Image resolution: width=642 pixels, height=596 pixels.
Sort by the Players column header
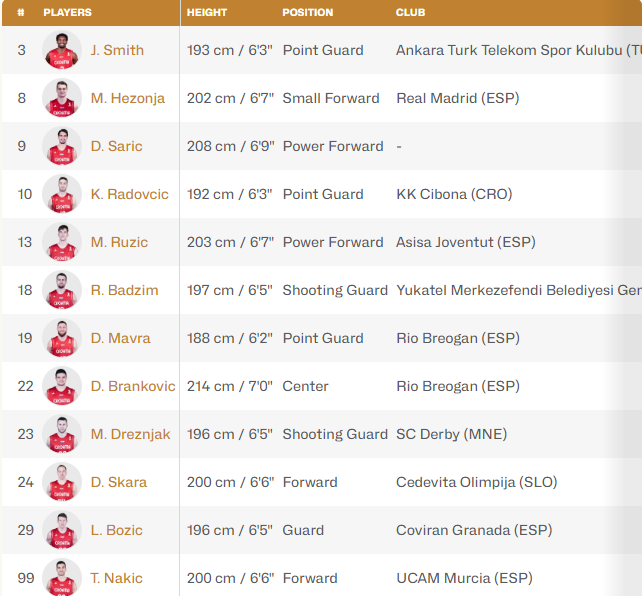click(x=67, y=13)
